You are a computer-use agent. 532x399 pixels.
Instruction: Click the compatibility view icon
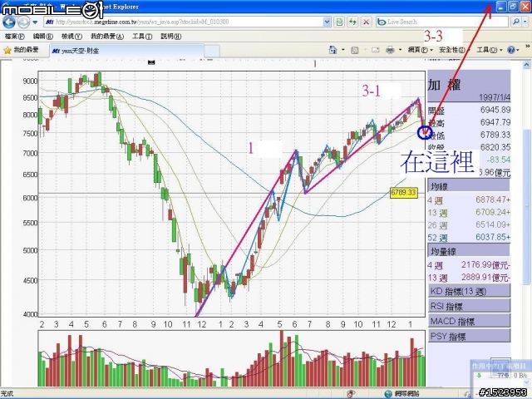[x=339, y=22]
